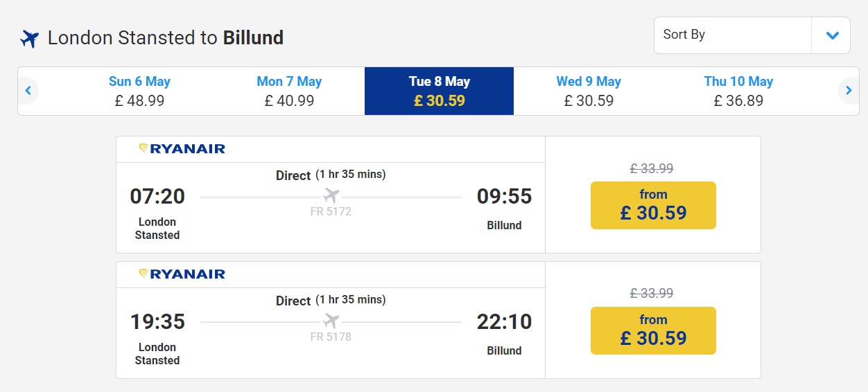Go to previous dates with left arrow

[28, 90]
